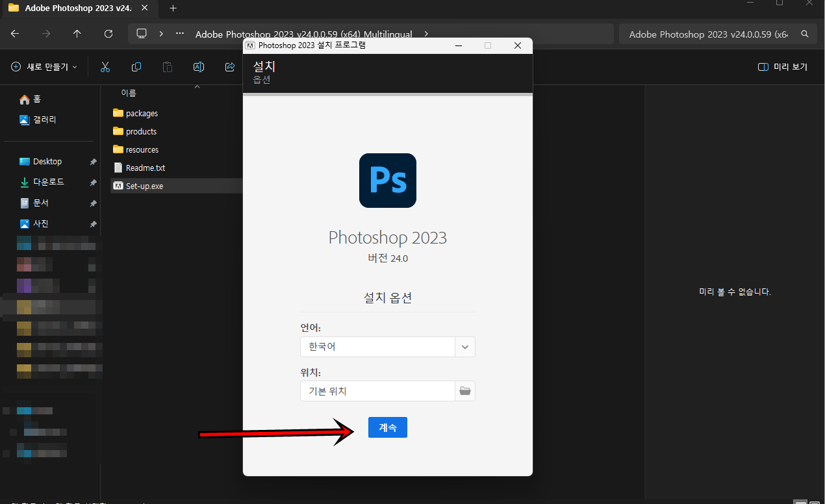Click the Share icon in toolbar

coord(230,67)
